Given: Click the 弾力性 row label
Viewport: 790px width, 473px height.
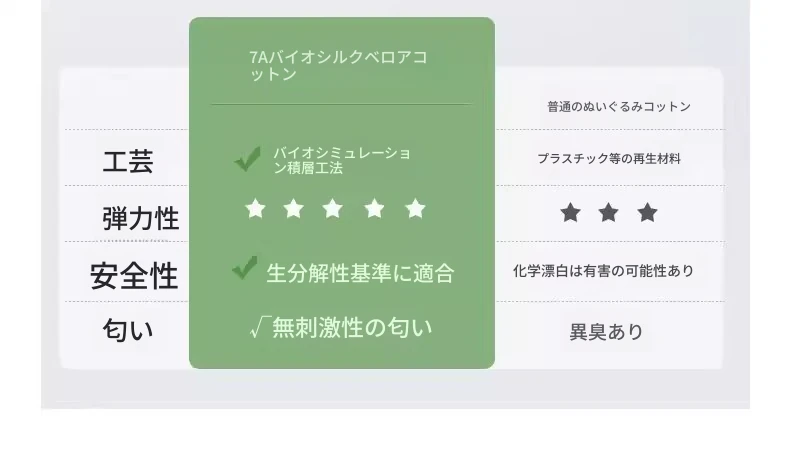Looking at the screenshot, I should click(141, 218).
